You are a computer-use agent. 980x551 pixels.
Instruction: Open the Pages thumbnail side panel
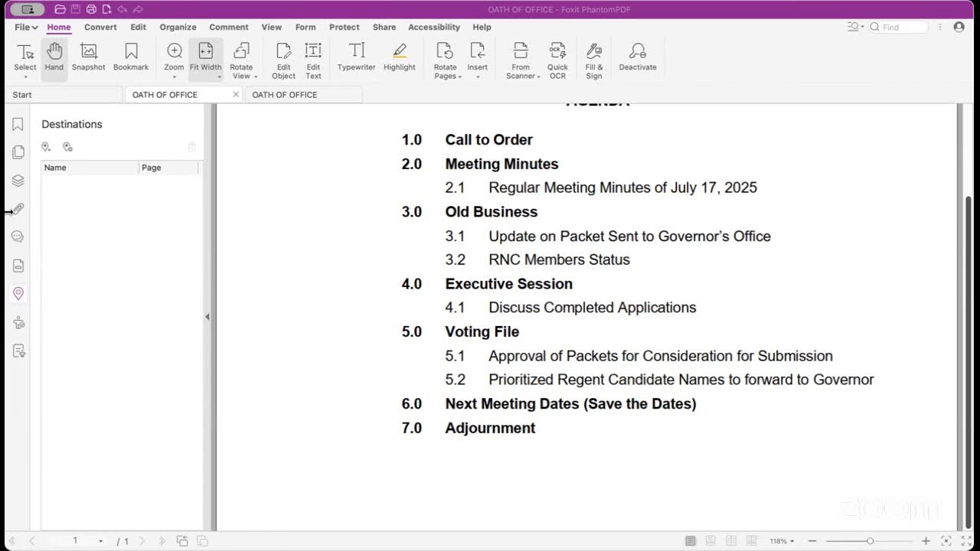click(18, 152)
